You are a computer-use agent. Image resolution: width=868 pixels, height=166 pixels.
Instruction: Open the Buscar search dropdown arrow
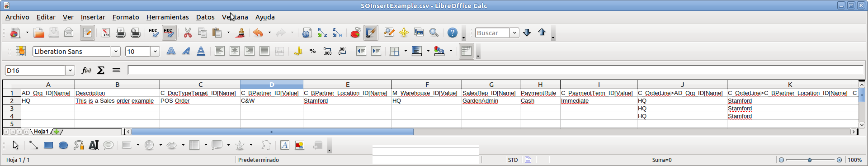(514, 33)
